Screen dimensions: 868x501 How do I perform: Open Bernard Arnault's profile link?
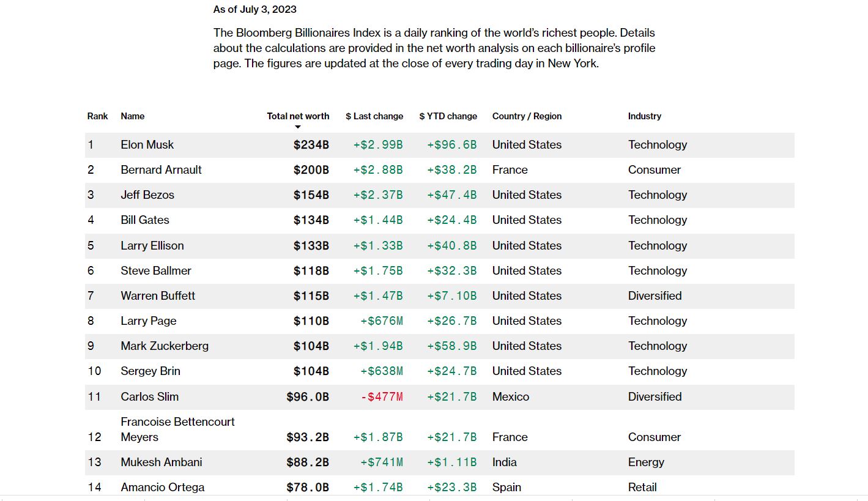pyautogui.click(x=161, y=170)
